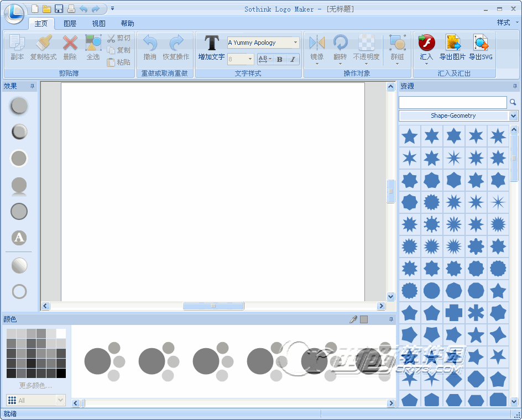Click the 复制格式 format painter brush

pos(44,43)
